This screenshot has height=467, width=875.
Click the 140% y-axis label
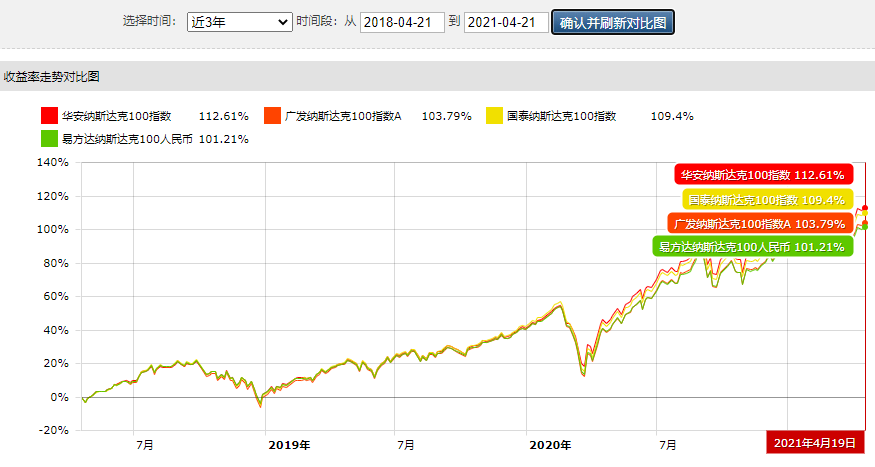coord(53,162)
